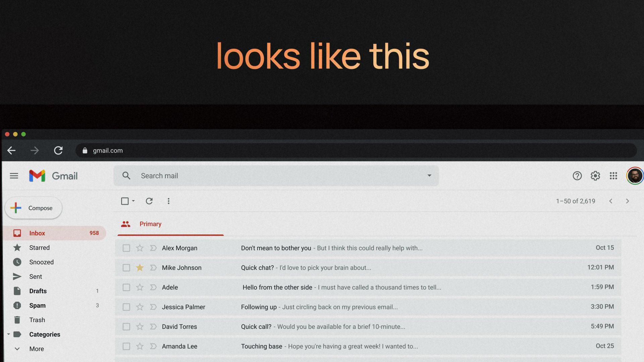The width and height of the screenshot is (644, 362).
Task: Go to next page of emails arrow
Action: 627,201
